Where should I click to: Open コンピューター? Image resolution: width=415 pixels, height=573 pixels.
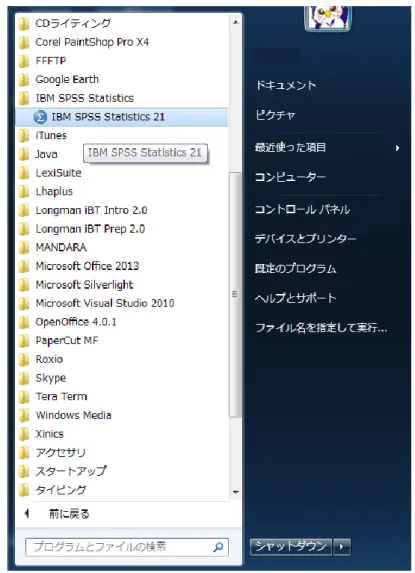[290, 177]
